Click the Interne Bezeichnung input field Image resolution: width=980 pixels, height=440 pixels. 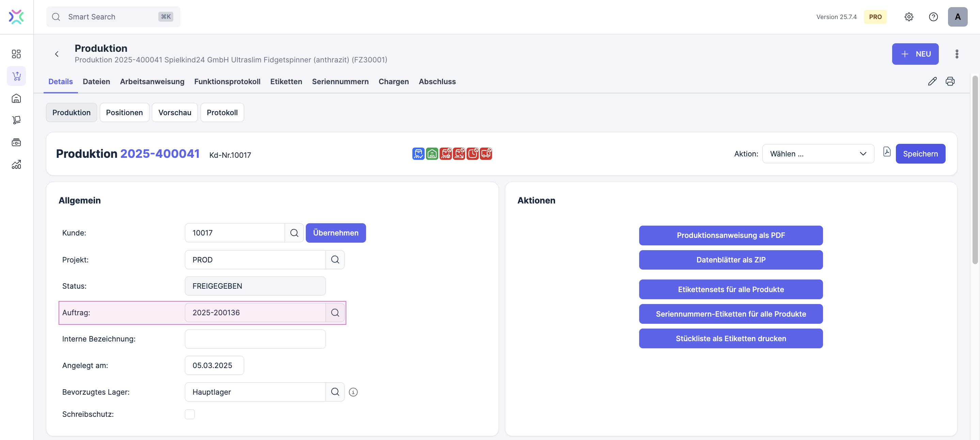(x=255, y=339)
